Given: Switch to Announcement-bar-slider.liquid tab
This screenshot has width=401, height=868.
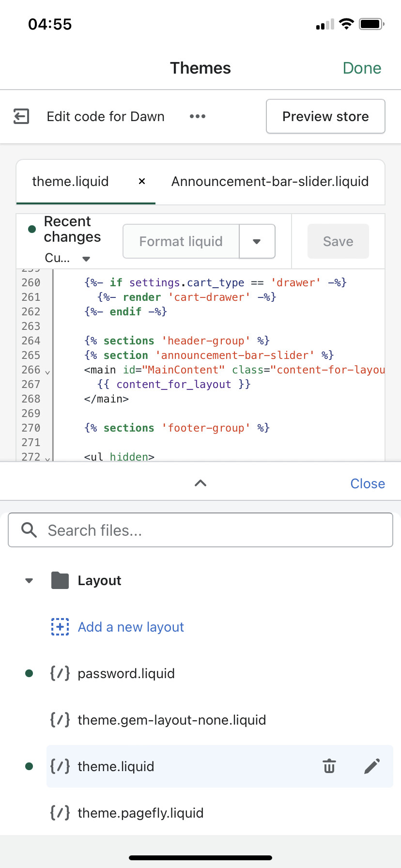Looking at the screenshot, I should pyautogui.click(x=270, y=182).
